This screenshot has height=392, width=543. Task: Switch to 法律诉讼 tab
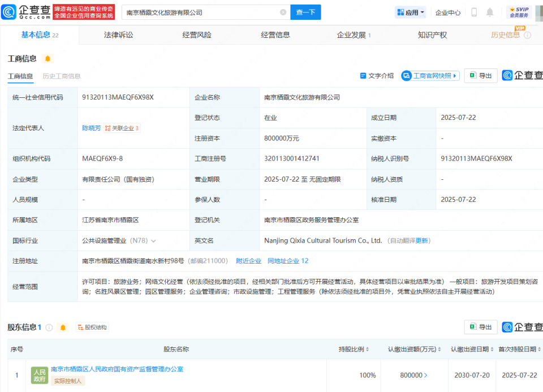(118, 35)
